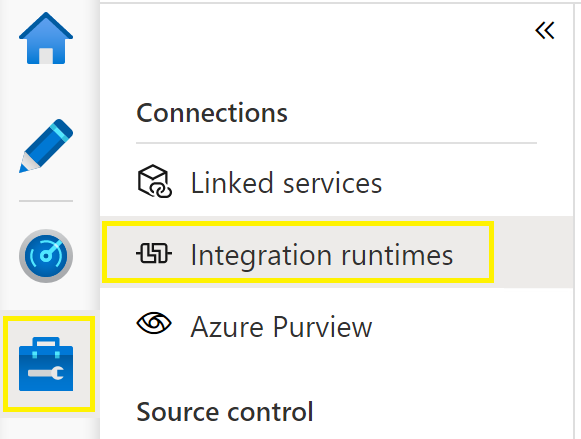Click the Connections section heading
Image resolution: width=581 pixels, height=439 pixels.
pos(212,113)
